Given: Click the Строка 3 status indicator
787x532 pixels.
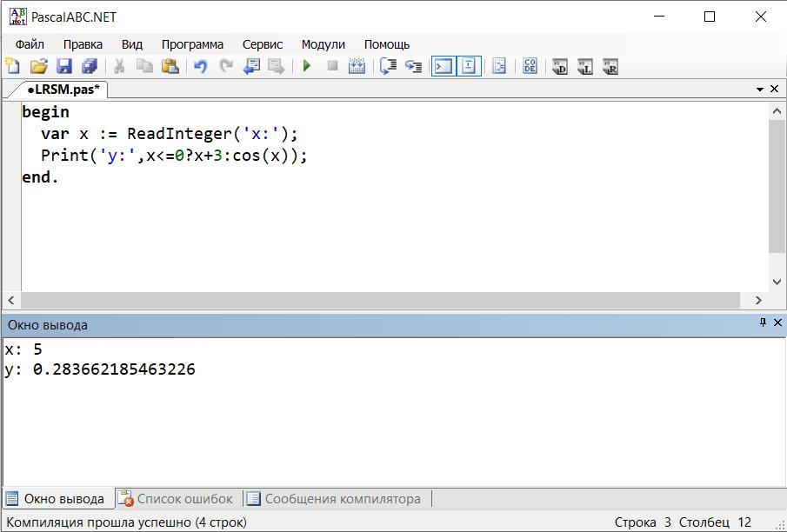Looking at the screenshot, I should click(x=643, y=522).
